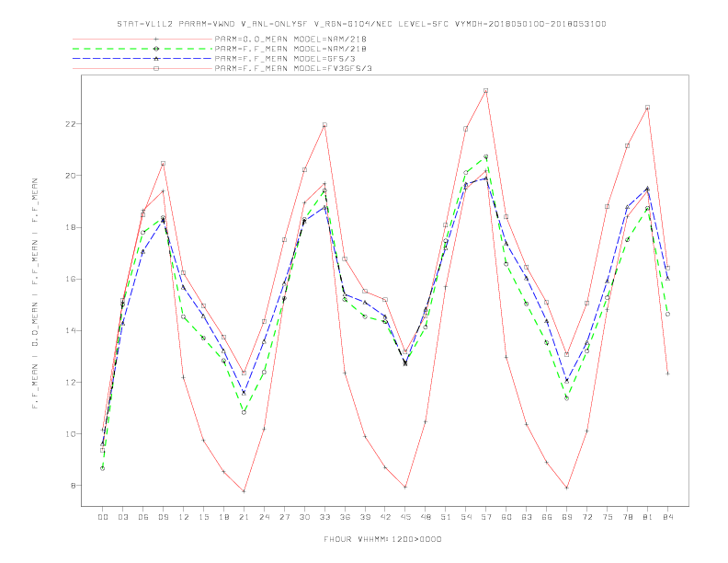Select legend text PARM=F.F_MEAN MODEL=FV3GFS/3
The width and height of the screenshot is (728, 563).
pyautogui.click(x=293, y=68)
